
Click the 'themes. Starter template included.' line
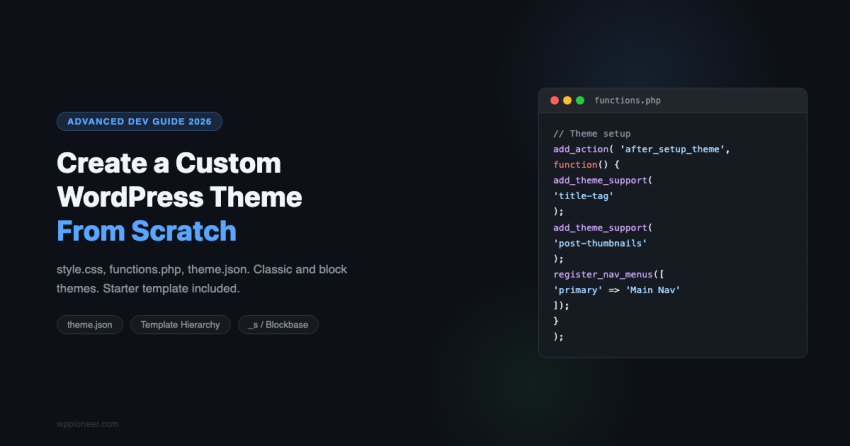pos(148,288)
